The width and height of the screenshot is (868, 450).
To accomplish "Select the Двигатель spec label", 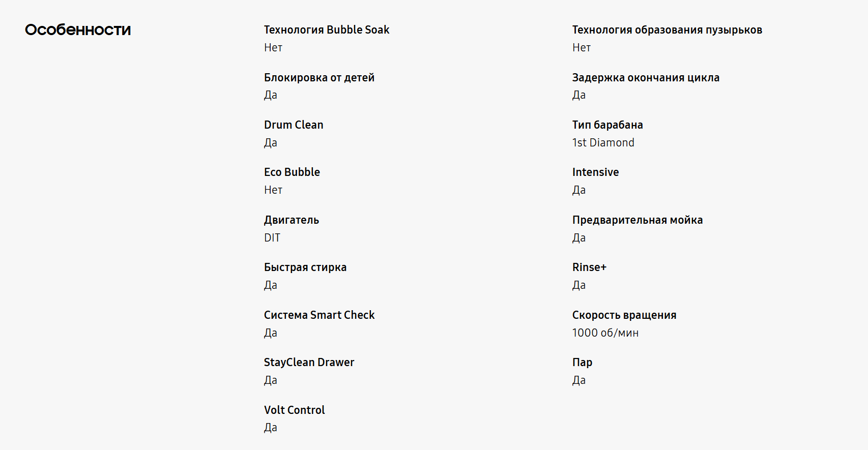I will click(x=292, y=220).
